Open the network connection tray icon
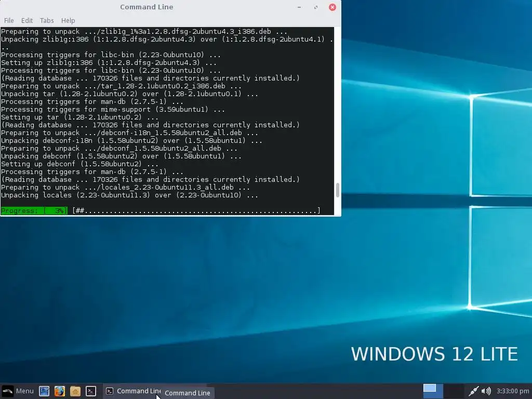This screenshot has width=532, height=399. [473, 391]
